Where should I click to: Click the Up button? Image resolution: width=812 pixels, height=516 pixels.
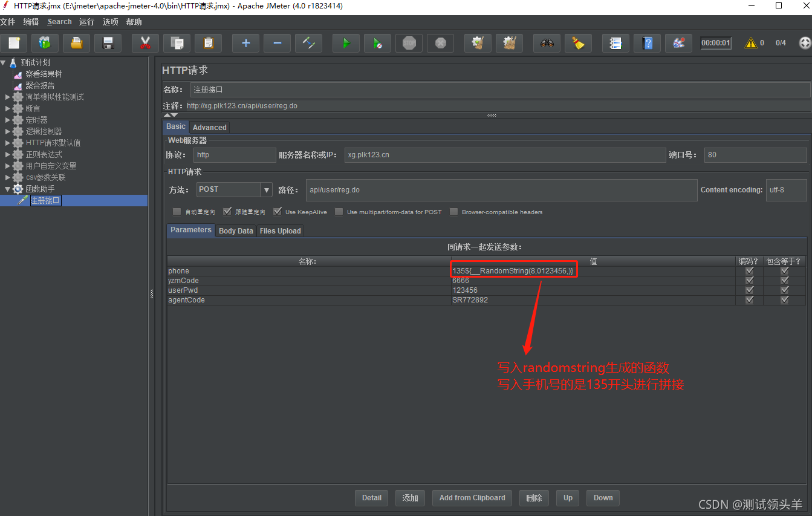click(568, 498)
